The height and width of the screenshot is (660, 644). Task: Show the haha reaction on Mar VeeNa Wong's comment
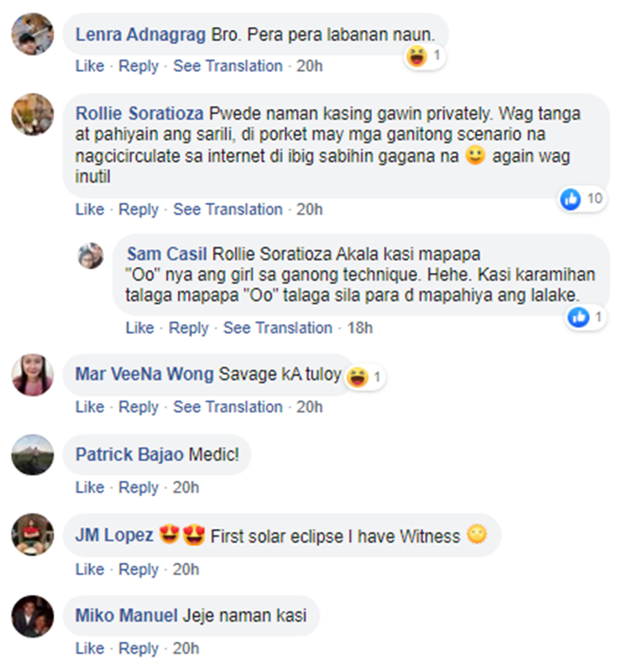pos(365,377)
